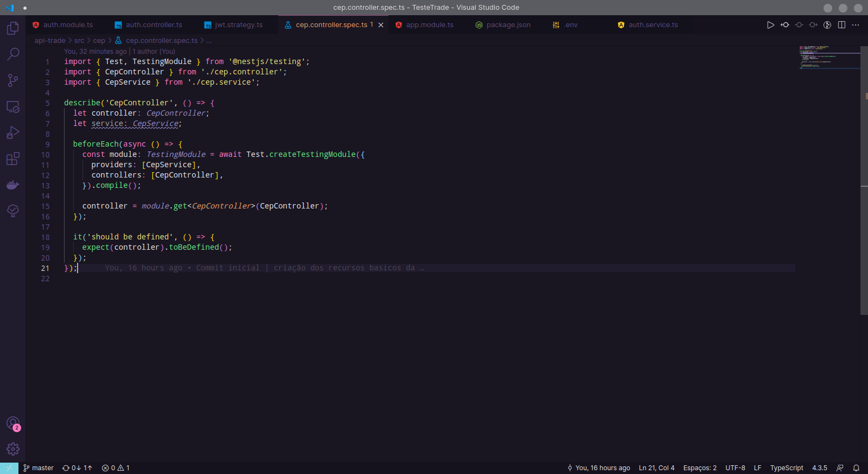This screenshot has height=474, width=868.
Task: Click the middle git commit circle icon
Action: point(799,25)
